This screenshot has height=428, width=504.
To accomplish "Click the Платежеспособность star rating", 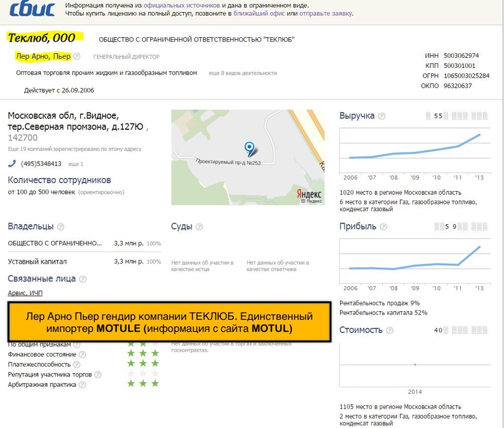I will 143,363.
